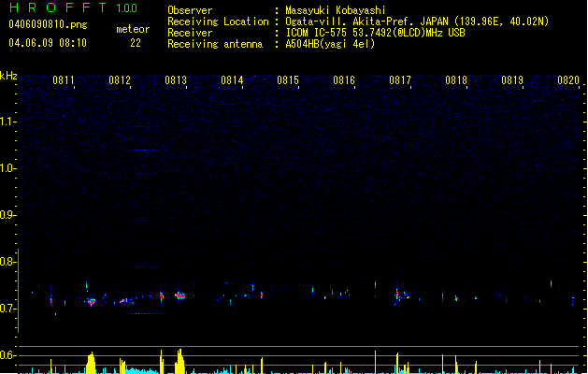Click the 'Observer' field label
Image resolution: width=588 pixels, height=374 pixels.
pos(190,10)
